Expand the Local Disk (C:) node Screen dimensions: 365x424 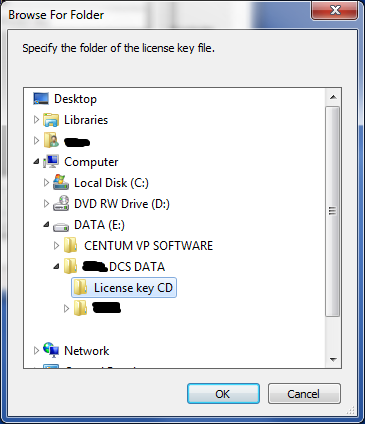(46, 182)
